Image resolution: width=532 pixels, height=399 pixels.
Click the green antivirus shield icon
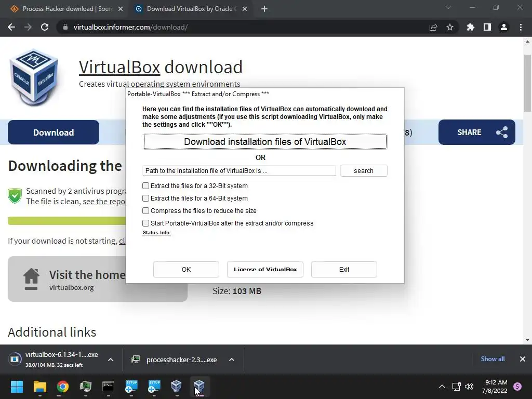point(15,196)
